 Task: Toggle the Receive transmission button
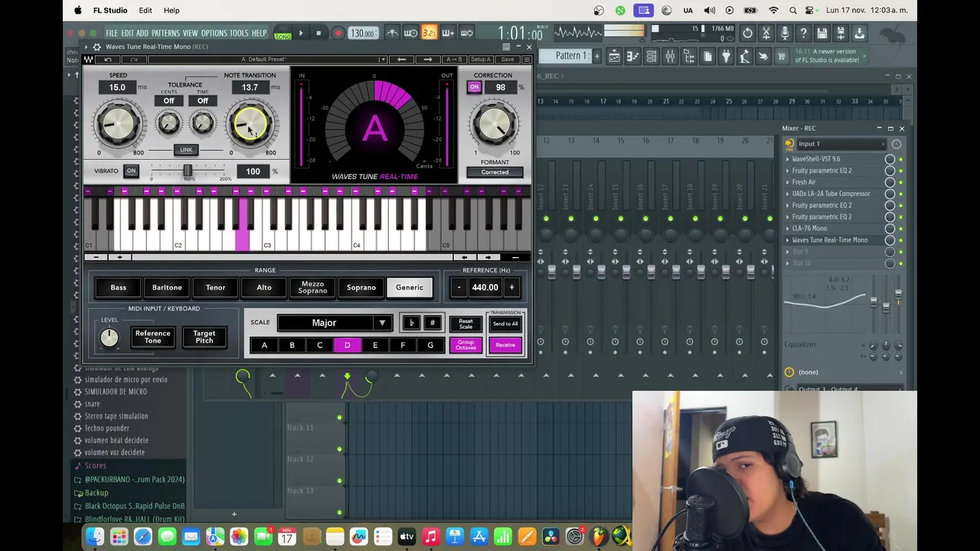tap(505, 345)
